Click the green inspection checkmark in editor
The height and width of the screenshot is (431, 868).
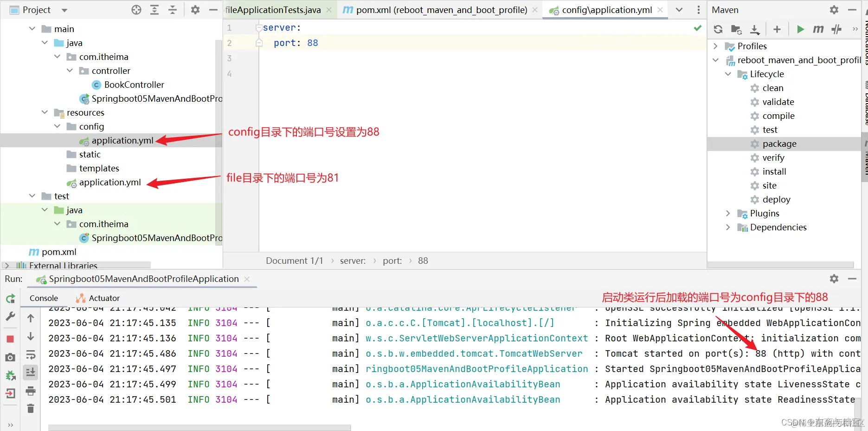(697, 28)
